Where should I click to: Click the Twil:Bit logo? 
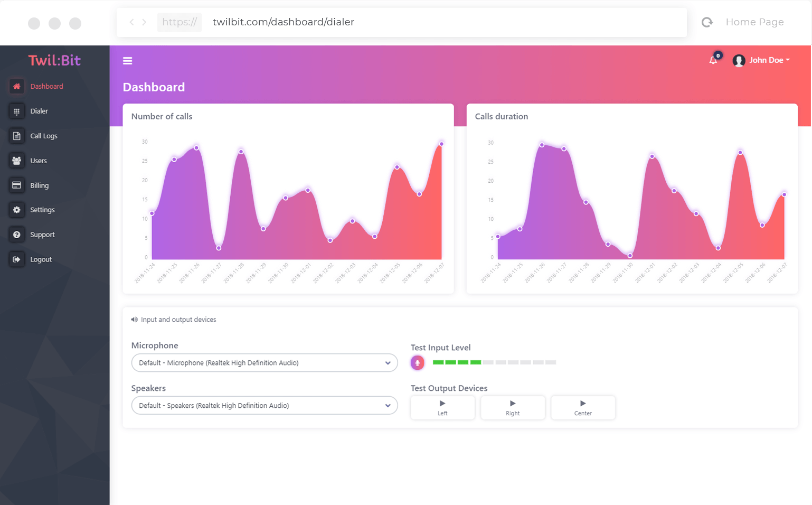(x=54, y=60)
